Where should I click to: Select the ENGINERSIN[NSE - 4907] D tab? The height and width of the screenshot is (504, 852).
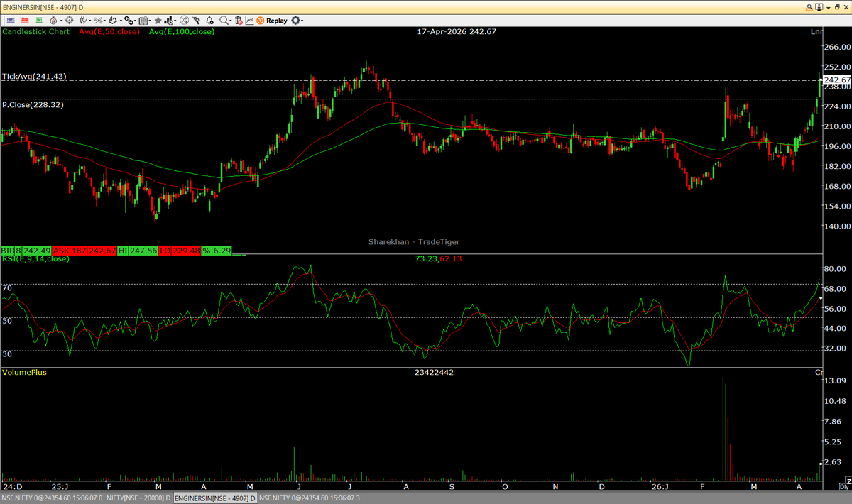tap(214, 498)
